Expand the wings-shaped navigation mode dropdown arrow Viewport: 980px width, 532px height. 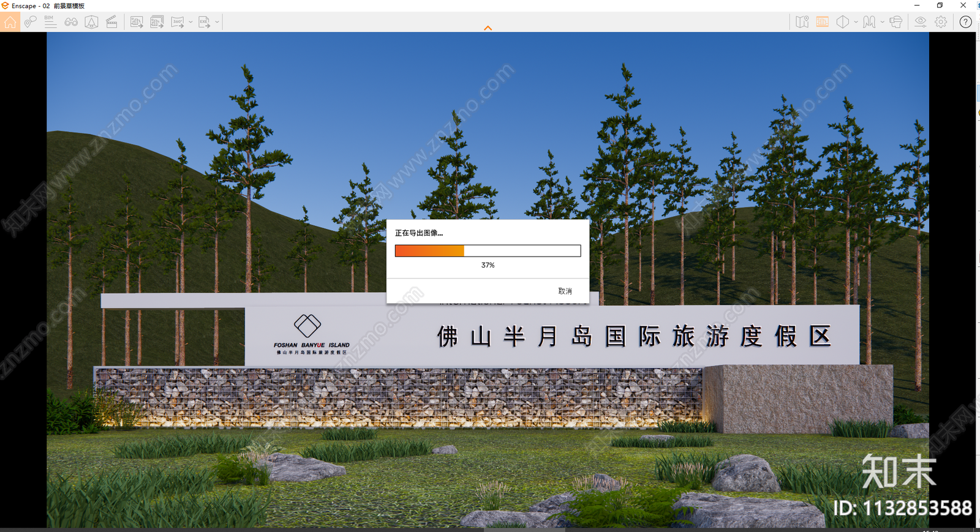pos(882,22)
